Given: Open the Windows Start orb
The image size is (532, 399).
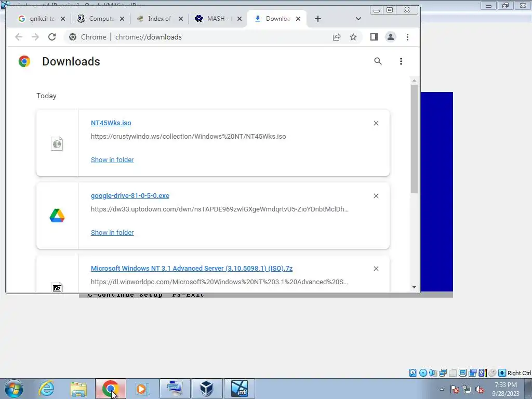Looking at the screenshot, I should pyautogui.click(x=14, y=389).
